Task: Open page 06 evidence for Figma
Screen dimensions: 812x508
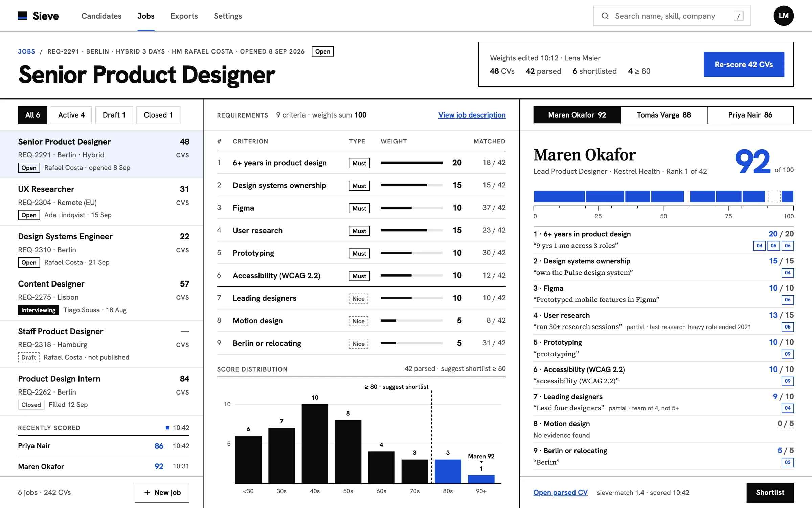Action: pos(788,300)
